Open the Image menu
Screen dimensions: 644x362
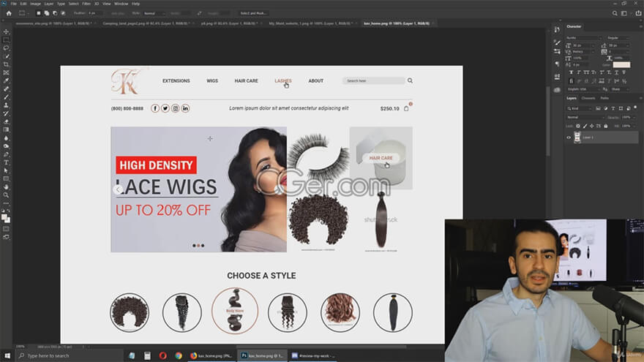[x=35, y=4]
